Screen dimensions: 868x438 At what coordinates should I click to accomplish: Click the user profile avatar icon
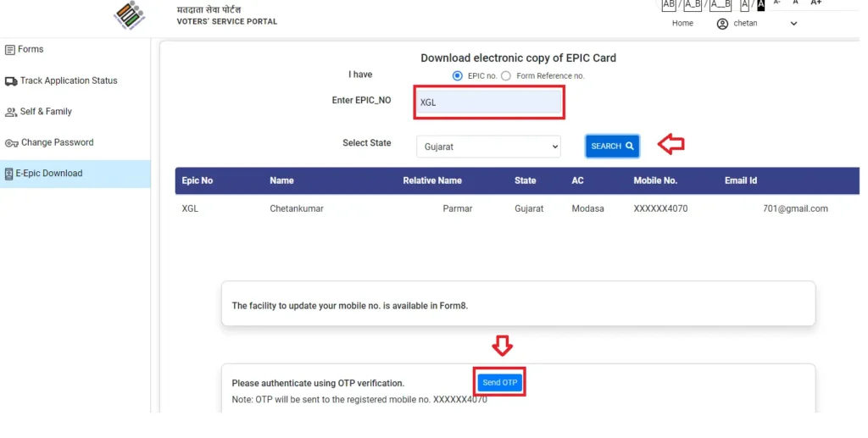pos(722,24)
